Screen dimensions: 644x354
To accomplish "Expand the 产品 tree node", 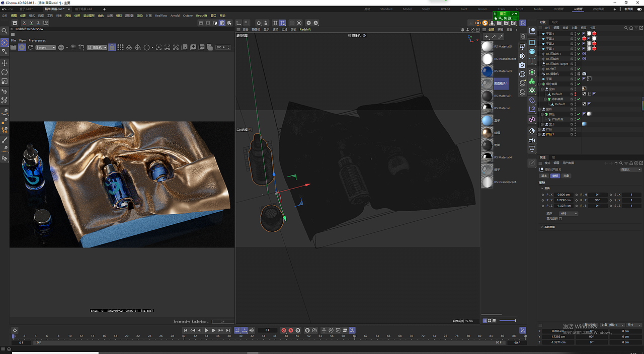I will click(539, 129).
